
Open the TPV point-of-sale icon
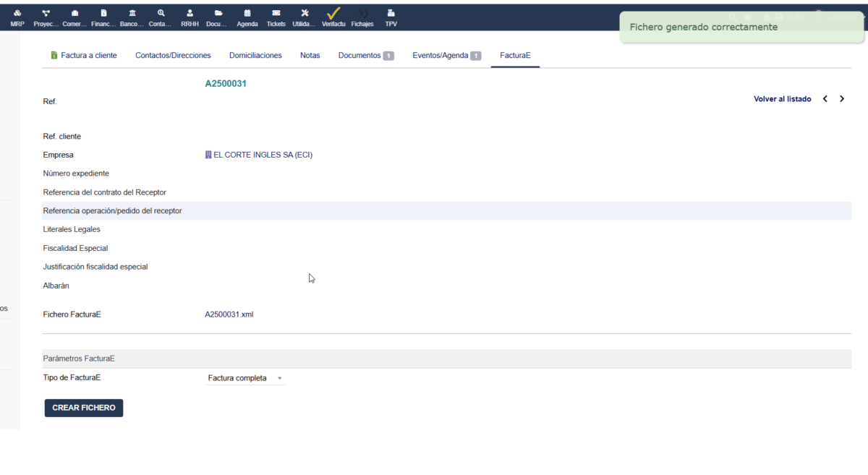coord(391,17)
